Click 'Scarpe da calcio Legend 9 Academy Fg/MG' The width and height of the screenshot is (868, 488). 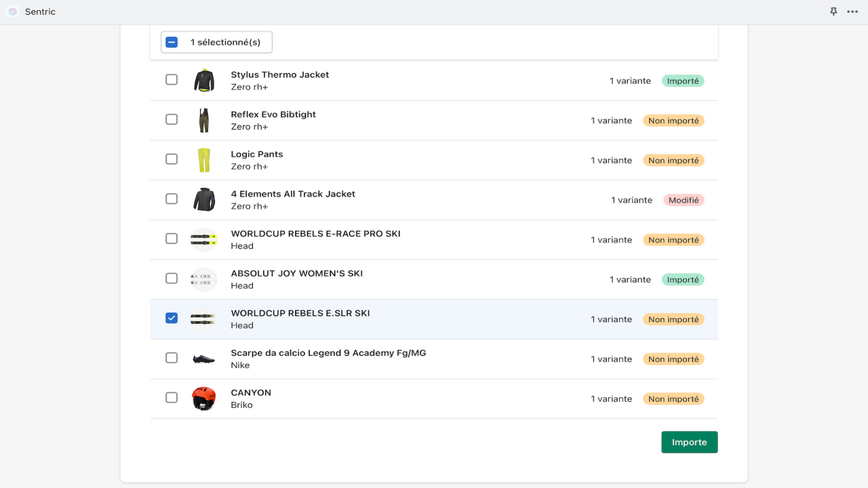(x=329, y=353)
